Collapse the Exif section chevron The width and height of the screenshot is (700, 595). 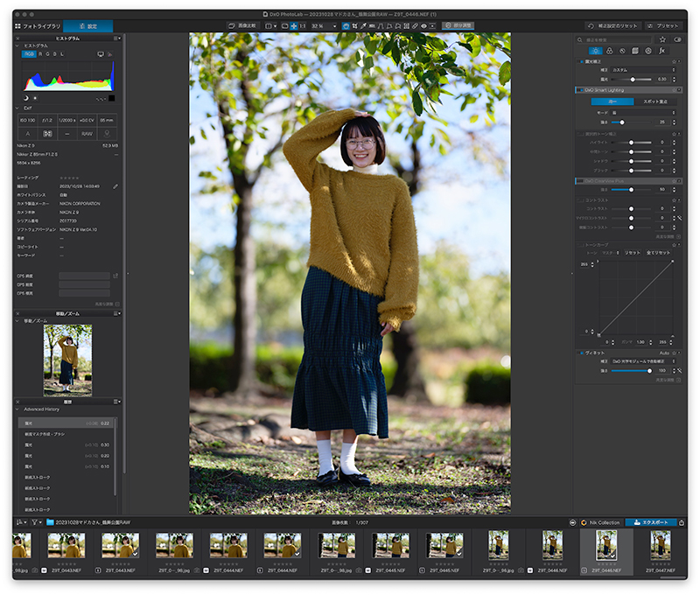[x=17, y=108]
